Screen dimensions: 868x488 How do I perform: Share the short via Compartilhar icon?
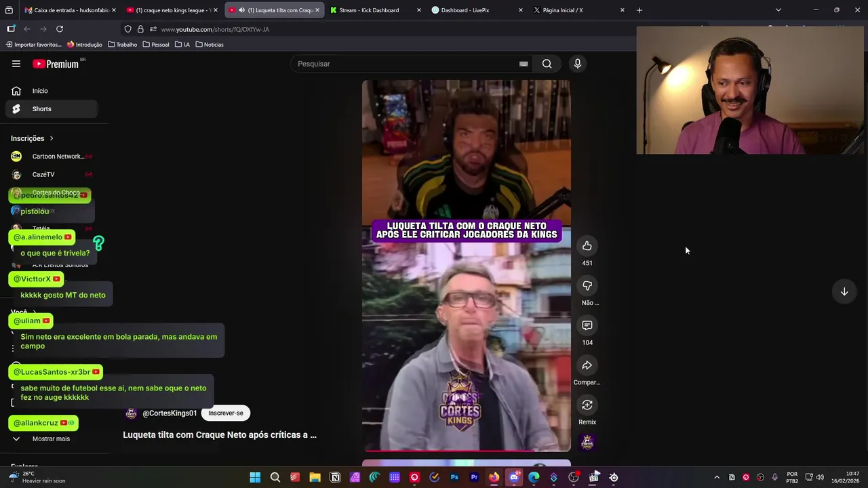pyautogui.click(x=587, y=366)
